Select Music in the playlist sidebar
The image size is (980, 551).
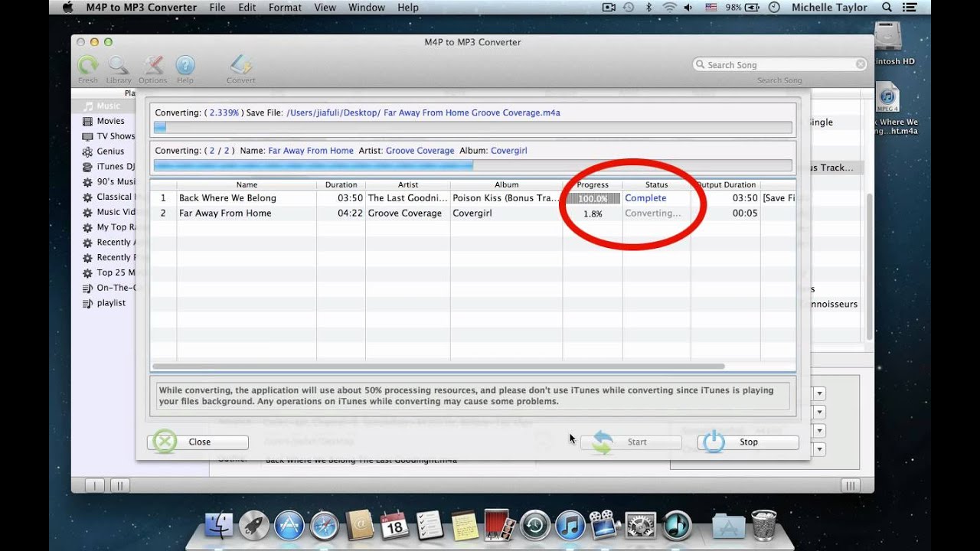103,106
